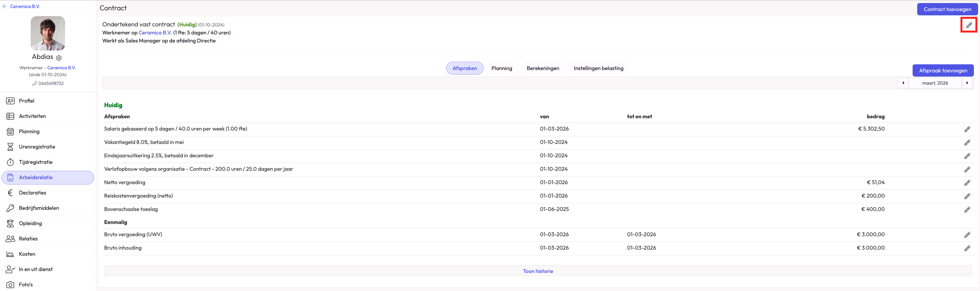Expand history with Toon historie
The width and height of the screenshot is (980, 291).
pyautogui.click(x=538, y=271)
